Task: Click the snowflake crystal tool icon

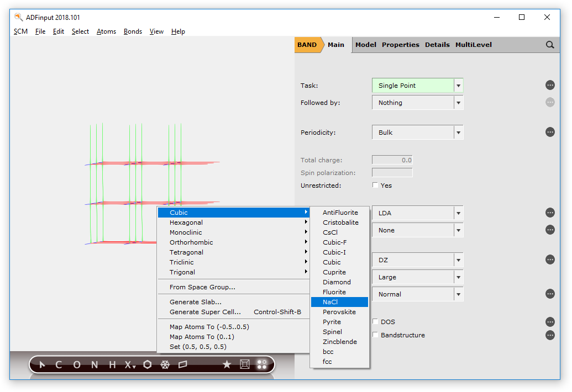Action: [x=165, y=365]
